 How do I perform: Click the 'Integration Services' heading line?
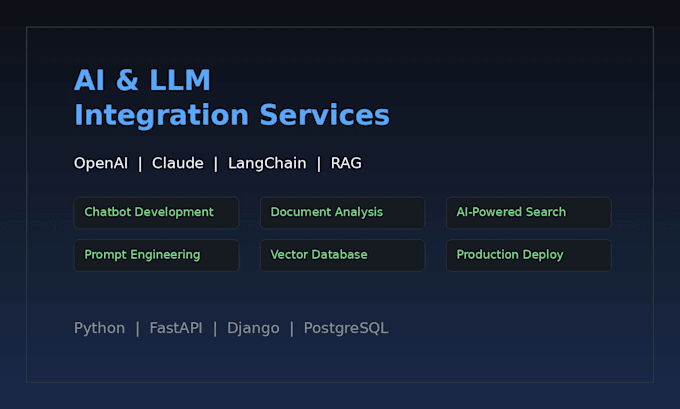[x=232, y=115]
